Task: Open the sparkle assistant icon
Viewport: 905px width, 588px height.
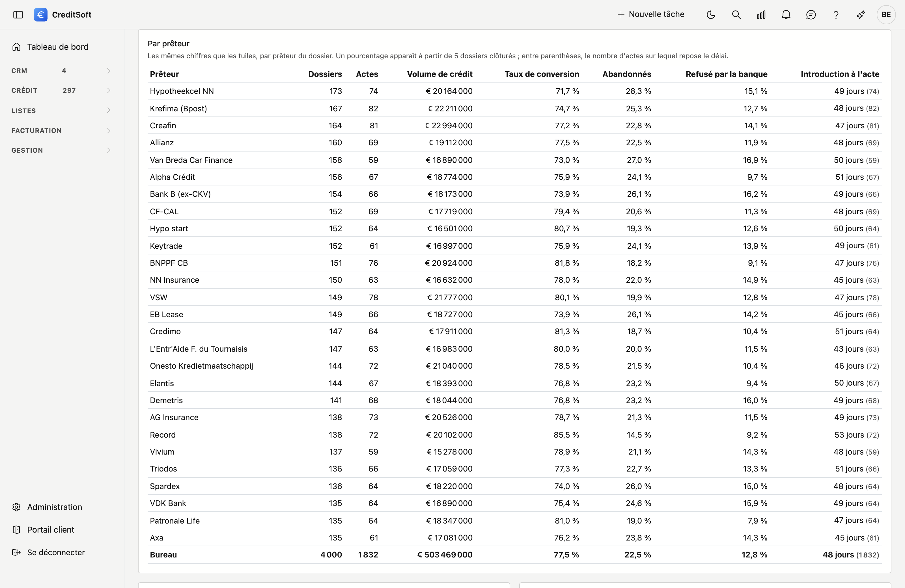Action: coord(861,15)
